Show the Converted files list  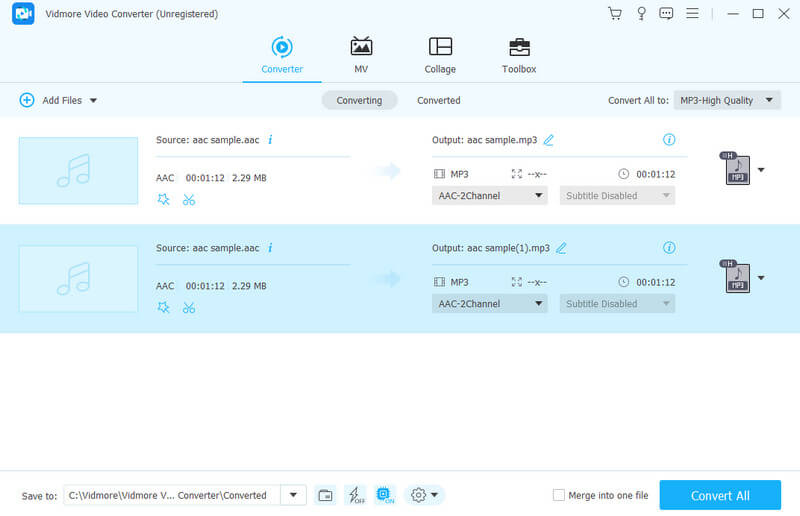click(x=438, y=100)
